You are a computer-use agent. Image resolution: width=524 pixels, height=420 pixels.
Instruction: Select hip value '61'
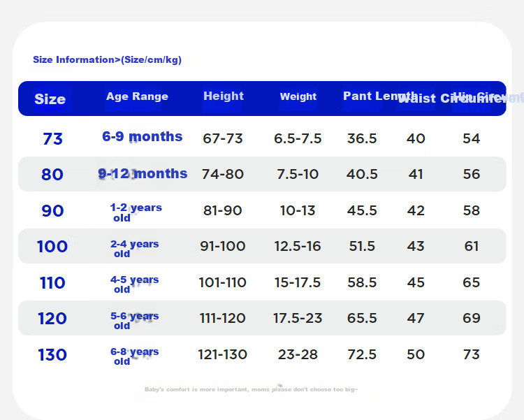471,246
